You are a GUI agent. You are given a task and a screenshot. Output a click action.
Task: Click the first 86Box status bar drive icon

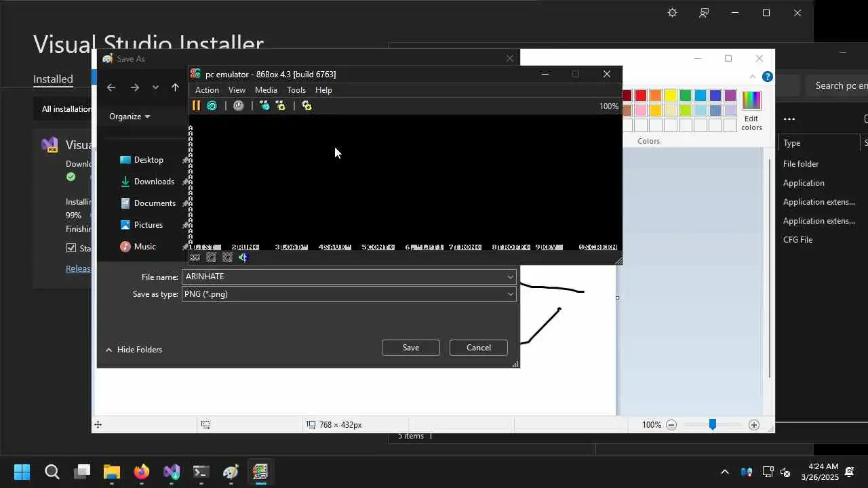pyautogui.click(x=195, y=258)
